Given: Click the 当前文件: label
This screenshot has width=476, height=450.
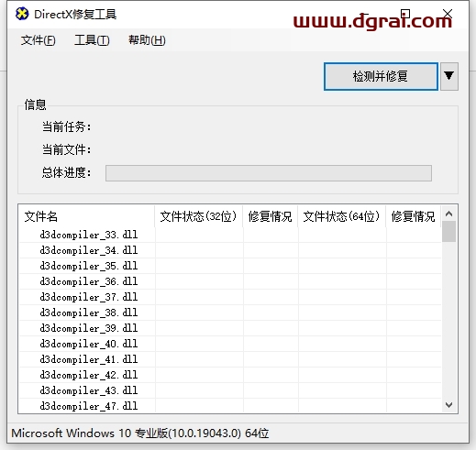Looking at the screenshot, I should click(66, 149).
